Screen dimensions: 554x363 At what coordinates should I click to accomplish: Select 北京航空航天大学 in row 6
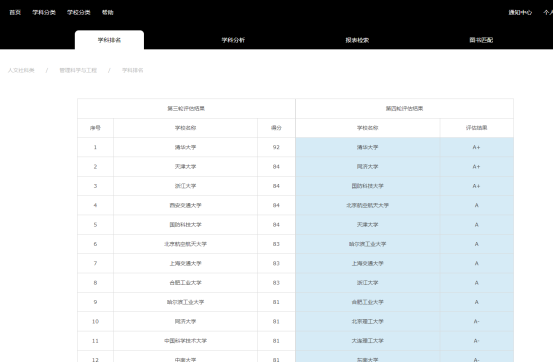point(185,244)
